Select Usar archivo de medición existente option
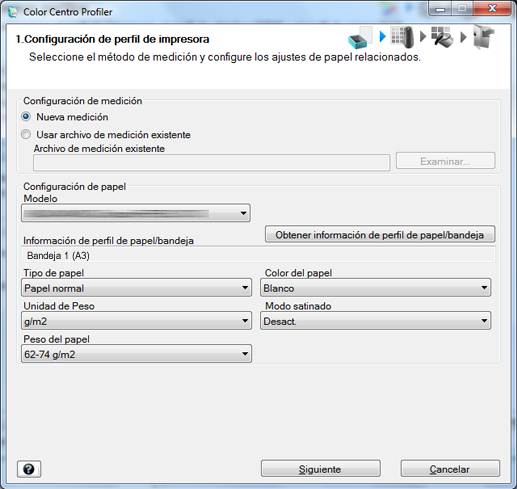Viewport: 517px width, 489px height. pos(26,134)
